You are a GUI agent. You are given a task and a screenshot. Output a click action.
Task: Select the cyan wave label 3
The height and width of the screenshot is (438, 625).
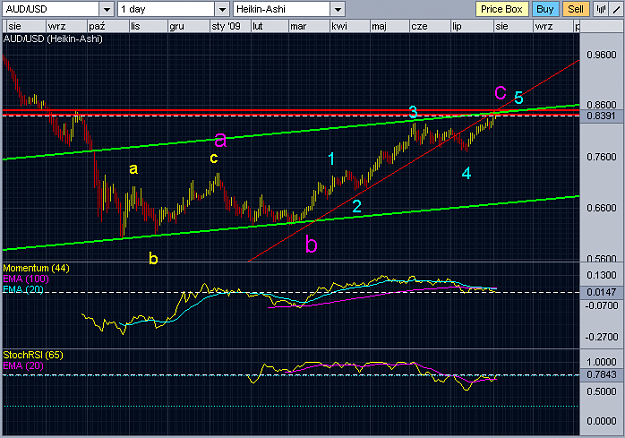(x=413, y=112)
